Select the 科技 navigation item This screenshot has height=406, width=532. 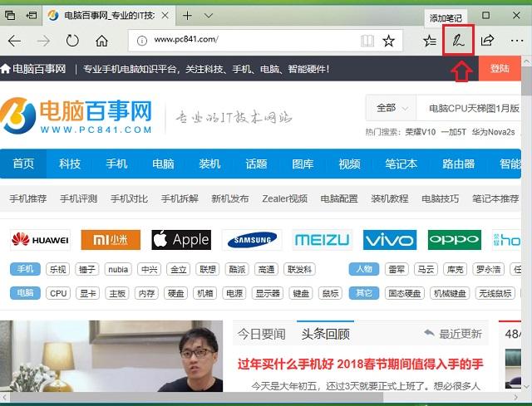coord(70,164)
